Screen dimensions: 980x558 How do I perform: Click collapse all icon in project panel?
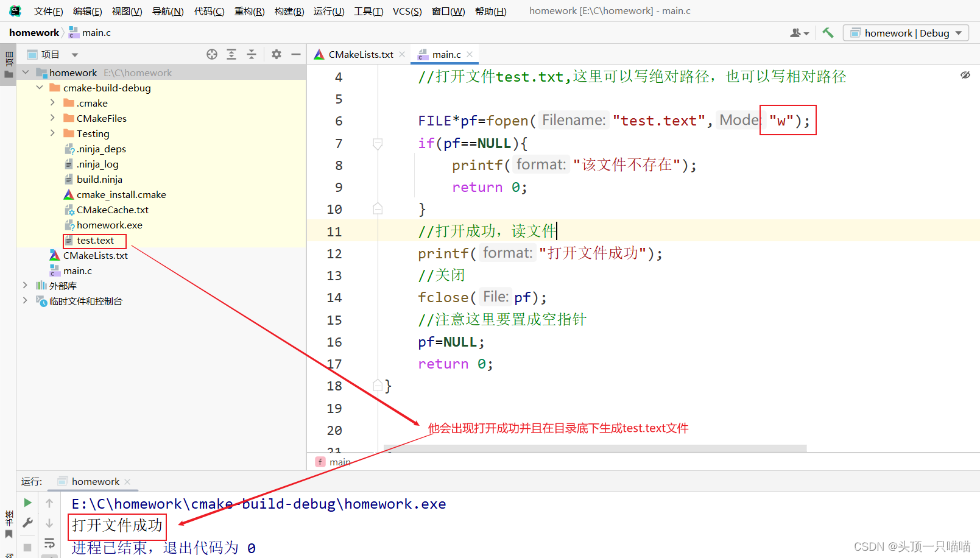point(252,54)
